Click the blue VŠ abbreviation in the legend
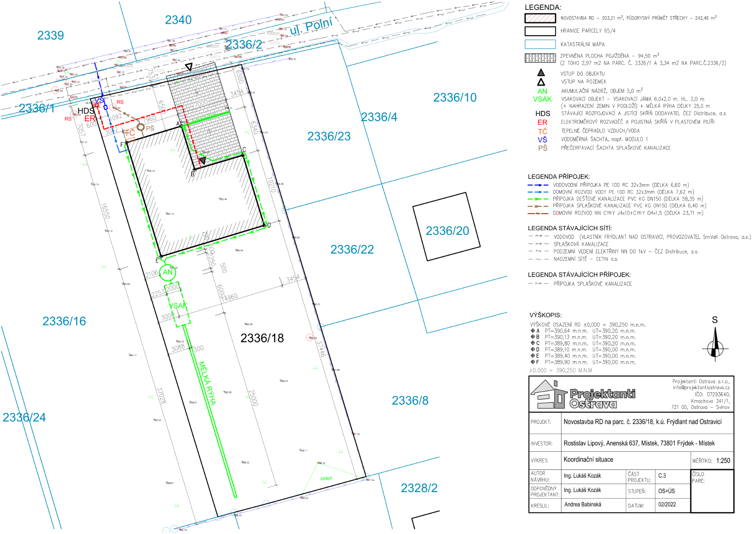 [542, 140]
